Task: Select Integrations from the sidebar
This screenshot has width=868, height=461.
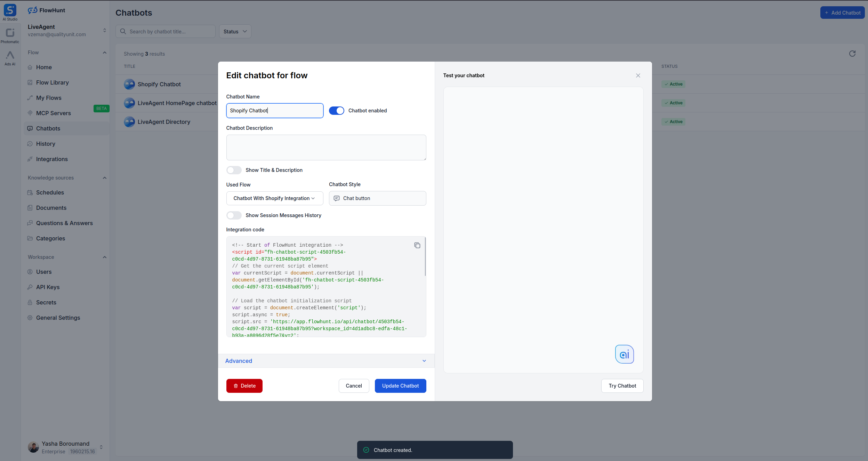Action: (51, 159)
